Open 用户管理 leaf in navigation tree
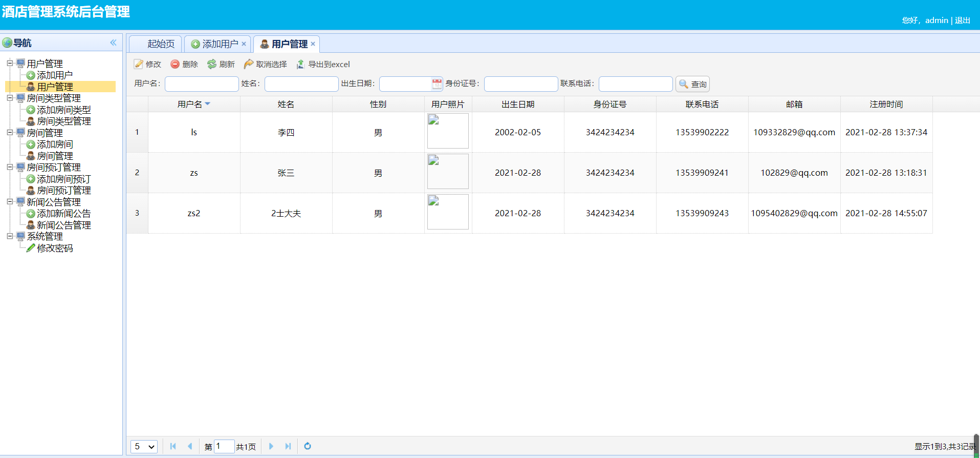The width and height of the screenshot is (980, 458). point(54,87)
